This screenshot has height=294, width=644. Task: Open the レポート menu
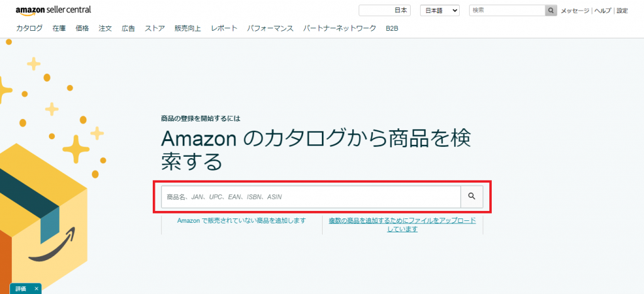[225, 28]
